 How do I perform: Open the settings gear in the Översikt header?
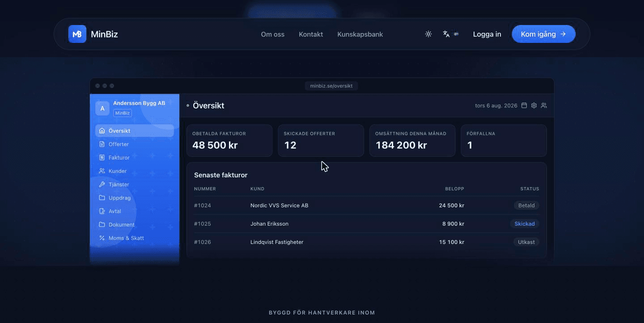pos(534,105)
